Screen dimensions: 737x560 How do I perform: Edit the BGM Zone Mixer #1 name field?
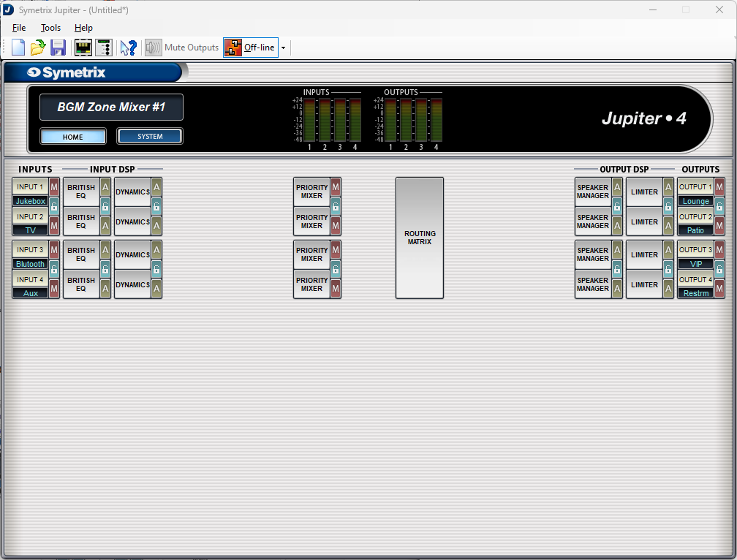[111, 107]
